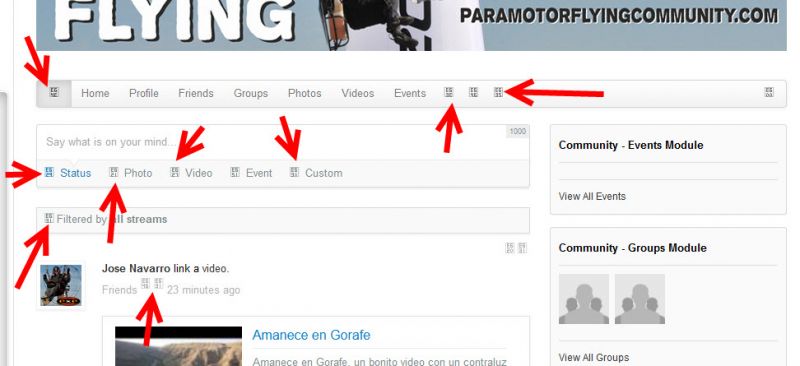
Task: Click the privacy icon after Friends label
Action: (145, 283)
